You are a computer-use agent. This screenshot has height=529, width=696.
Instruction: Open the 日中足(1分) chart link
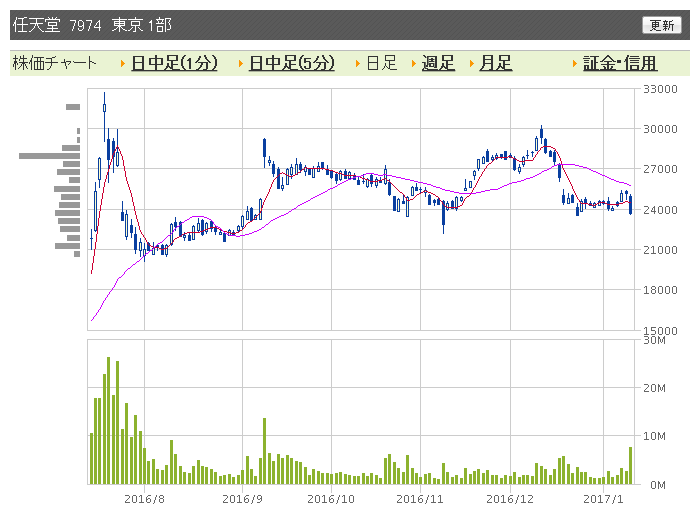(174, 63)
